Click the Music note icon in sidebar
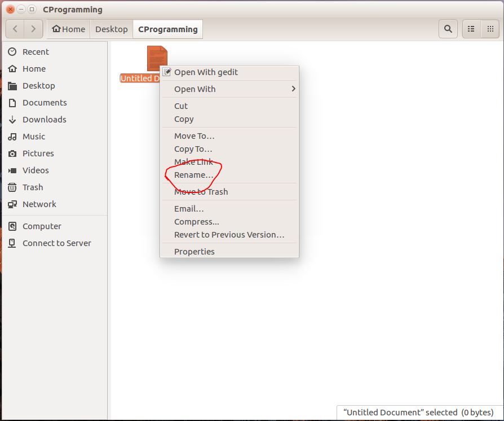Screen dimensions: 504x421 click(12, 137)
